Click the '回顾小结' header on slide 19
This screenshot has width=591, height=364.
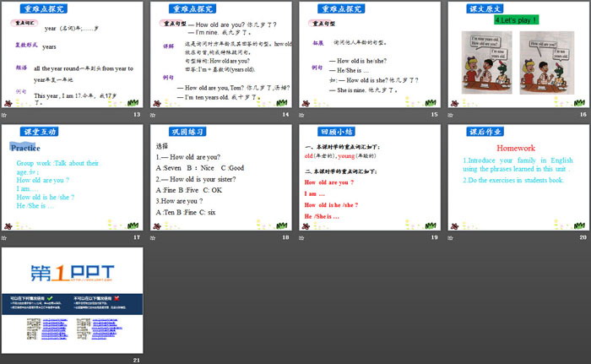[336, 132]
